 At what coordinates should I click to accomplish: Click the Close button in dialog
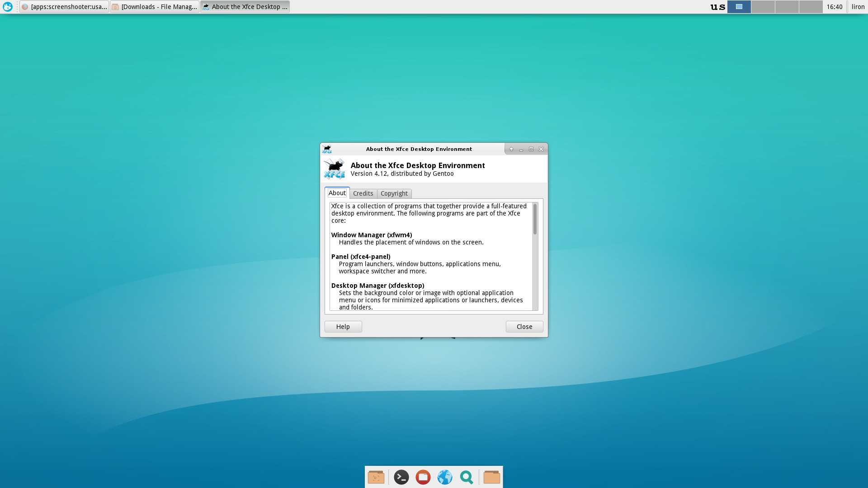[x=524, y=327]
